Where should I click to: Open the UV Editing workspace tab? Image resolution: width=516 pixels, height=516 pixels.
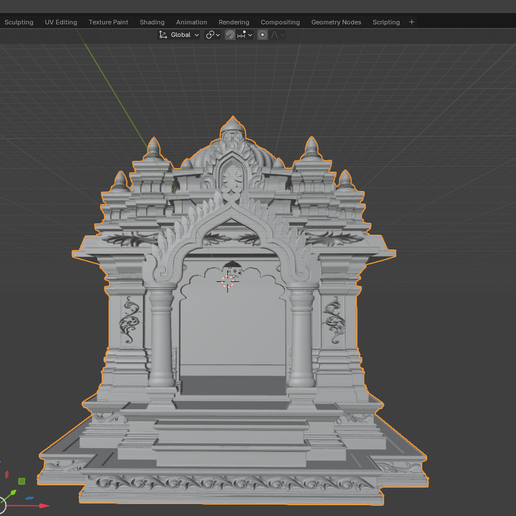point(61,22)
